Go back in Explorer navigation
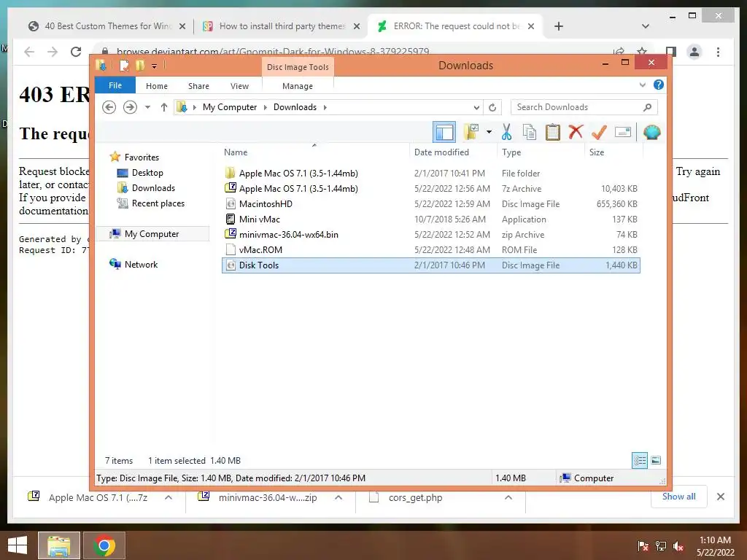 [109, 107]
